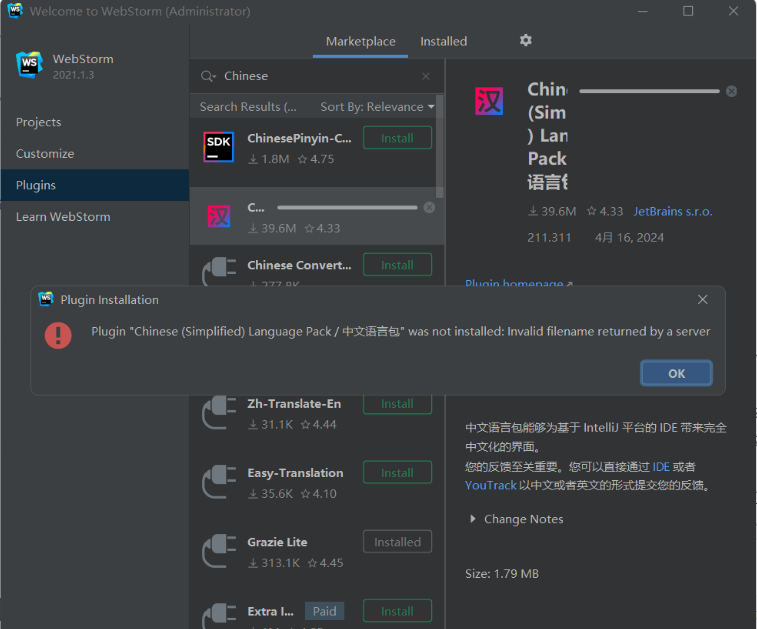Screen dimensions: 757x629
Task: Expand the Change Notes section
Action: (x=473, y=519)
